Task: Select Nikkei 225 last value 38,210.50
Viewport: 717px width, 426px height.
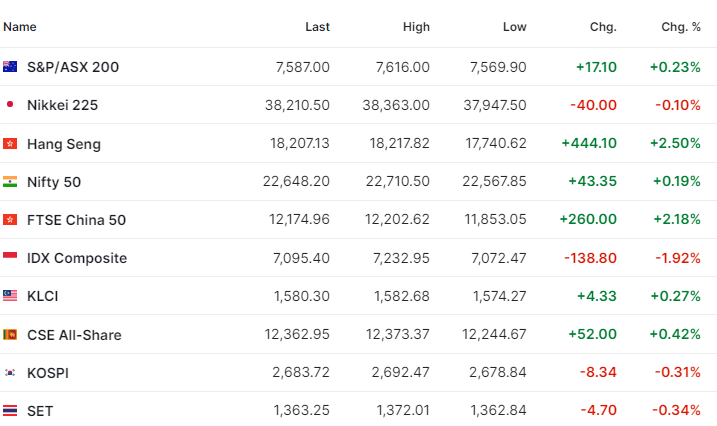Action: pyautogui.click(x=297, y=105)
